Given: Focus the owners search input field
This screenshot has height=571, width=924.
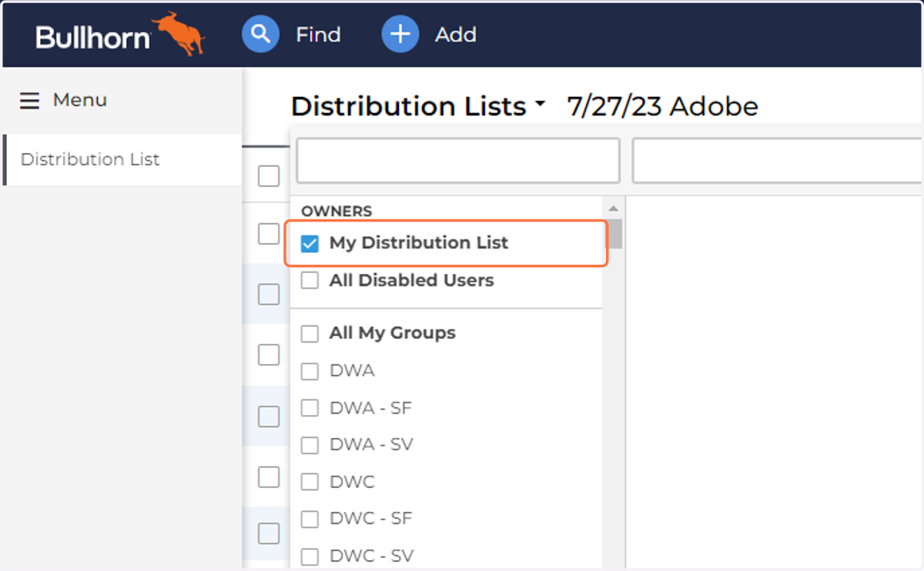Looking at the screenshot, I should pyautogui.click(x=458, y=161).
